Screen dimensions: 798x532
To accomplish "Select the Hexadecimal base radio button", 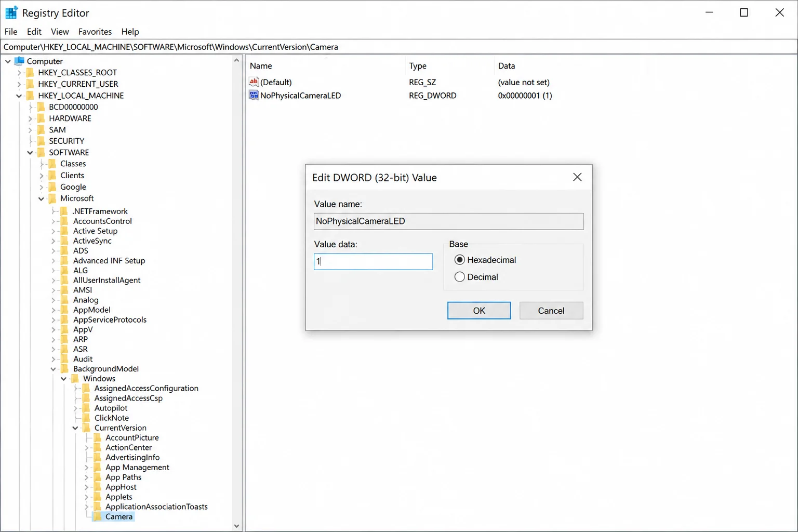I will tap(459, 260).
